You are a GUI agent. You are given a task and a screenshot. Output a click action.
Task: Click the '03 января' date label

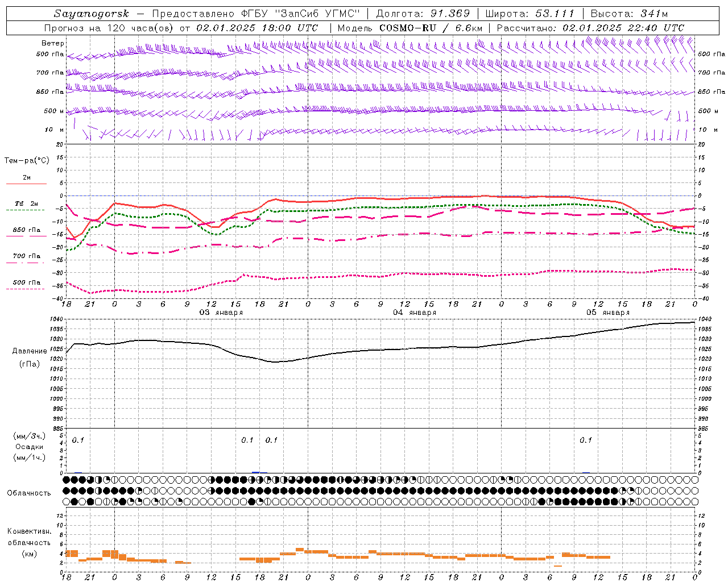[x=221, y=313]
